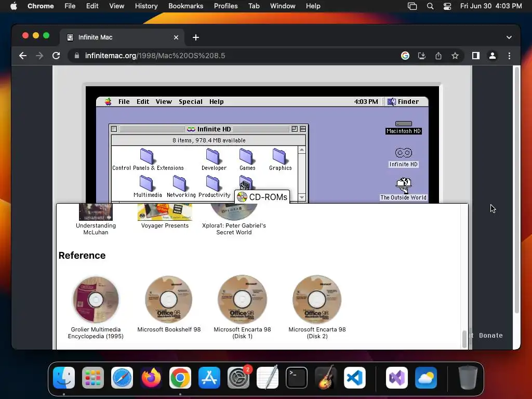Viewport: 532px width, 399px height.
Task: Click the Donate link
Action: point(490,335)
